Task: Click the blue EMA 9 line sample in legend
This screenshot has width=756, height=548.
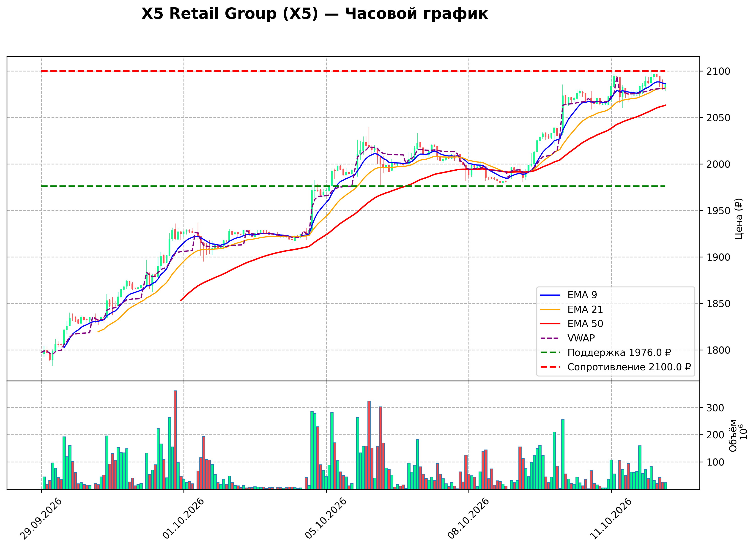Action: (x=550, y=295)
